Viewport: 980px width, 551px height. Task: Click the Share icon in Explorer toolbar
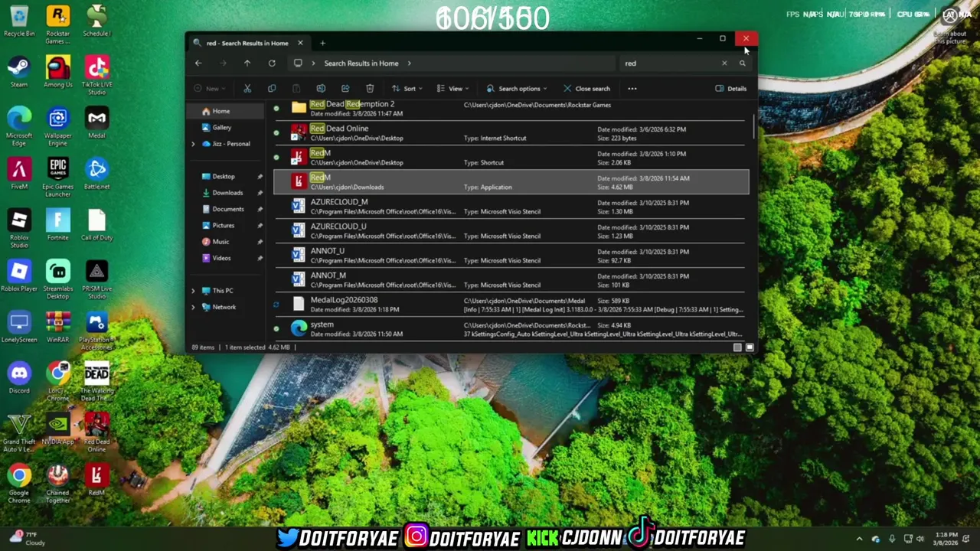click(345, 89)
